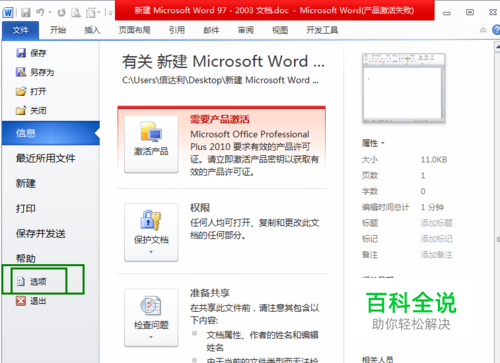Click the size value 11.0KB
The height and width of the screenshot is (363, 500).
(434, 160)
